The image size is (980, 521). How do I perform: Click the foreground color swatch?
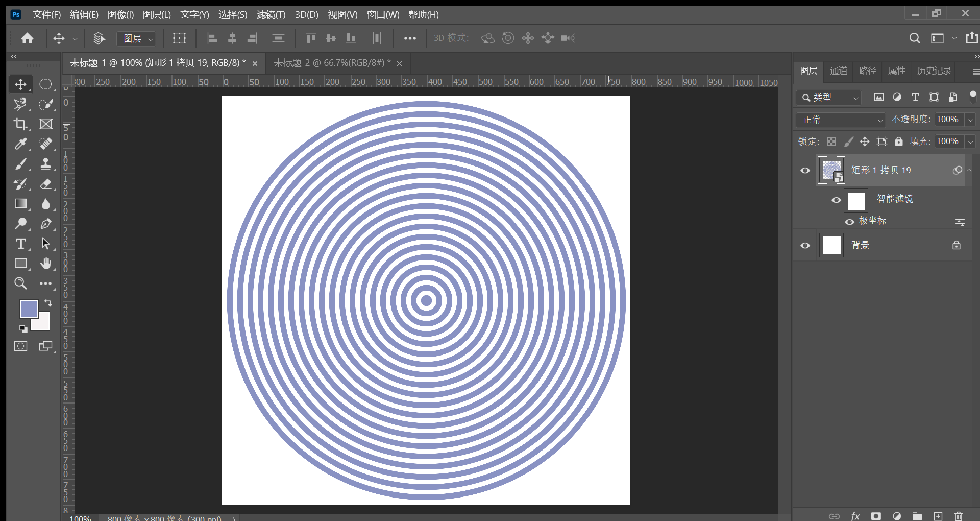[29, 309]
